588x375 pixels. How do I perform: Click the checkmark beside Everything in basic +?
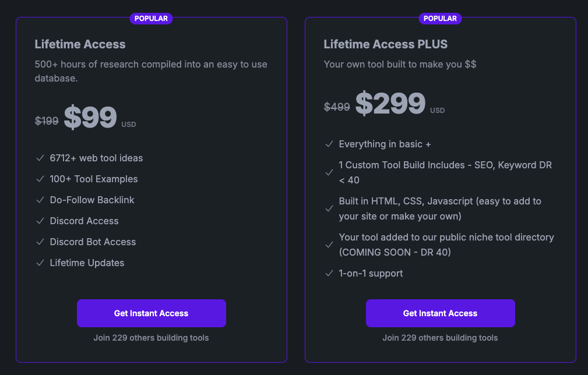pos(329,144)
